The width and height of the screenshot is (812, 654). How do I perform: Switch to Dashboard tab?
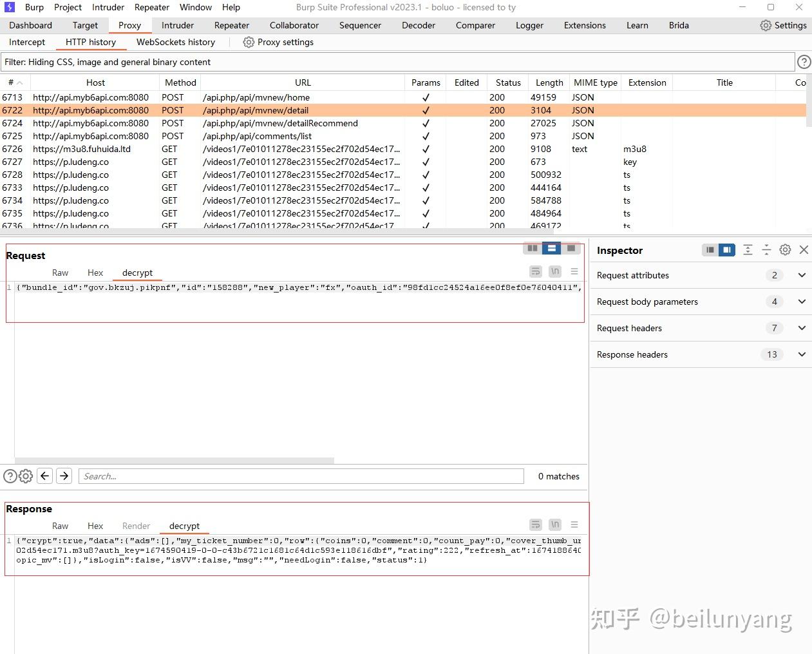30,25
